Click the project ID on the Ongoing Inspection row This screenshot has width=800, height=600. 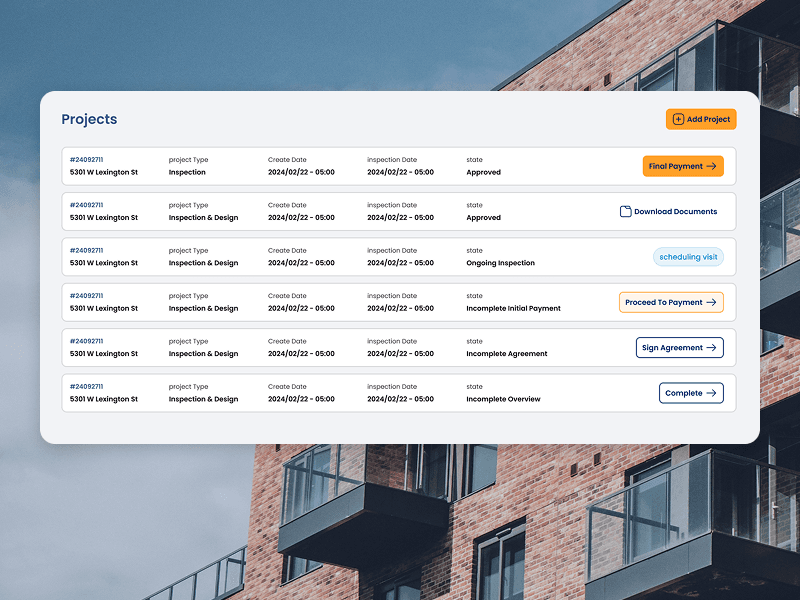(x=85, y=250)
